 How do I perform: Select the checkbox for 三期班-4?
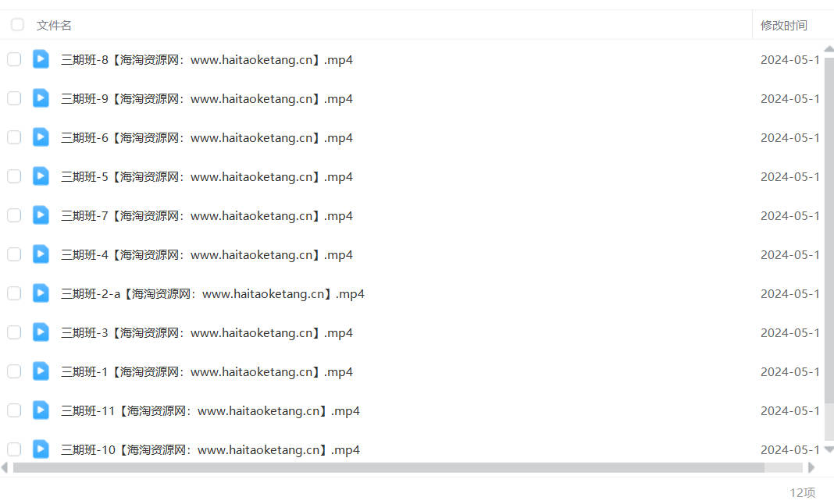point(14,254)
